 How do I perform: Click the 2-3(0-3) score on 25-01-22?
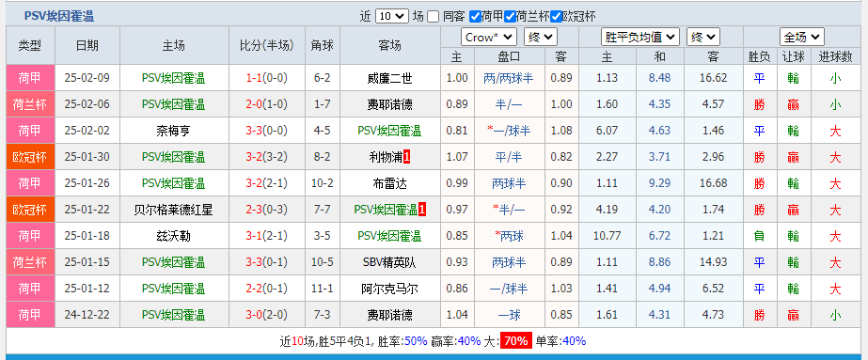[267, 210]
